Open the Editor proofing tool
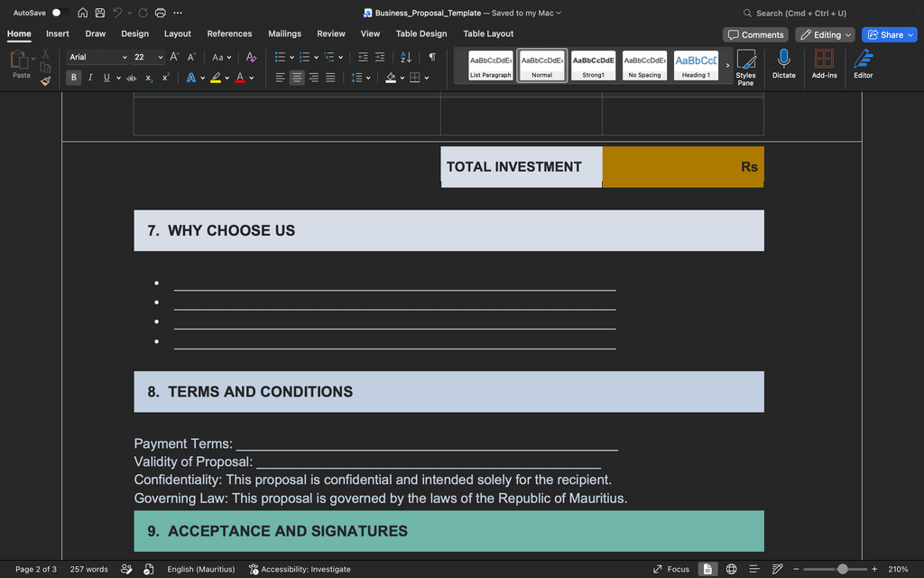This screenshot has height=578, width=924. pos(864,64)
